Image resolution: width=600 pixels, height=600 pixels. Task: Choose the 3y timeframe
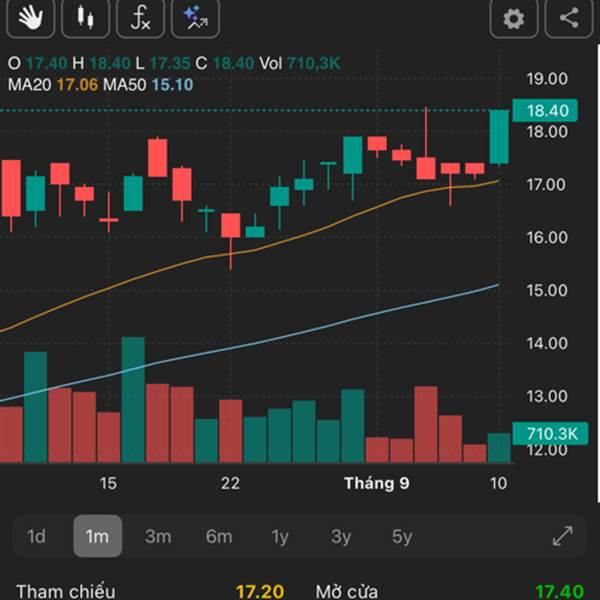click(341, 536)
